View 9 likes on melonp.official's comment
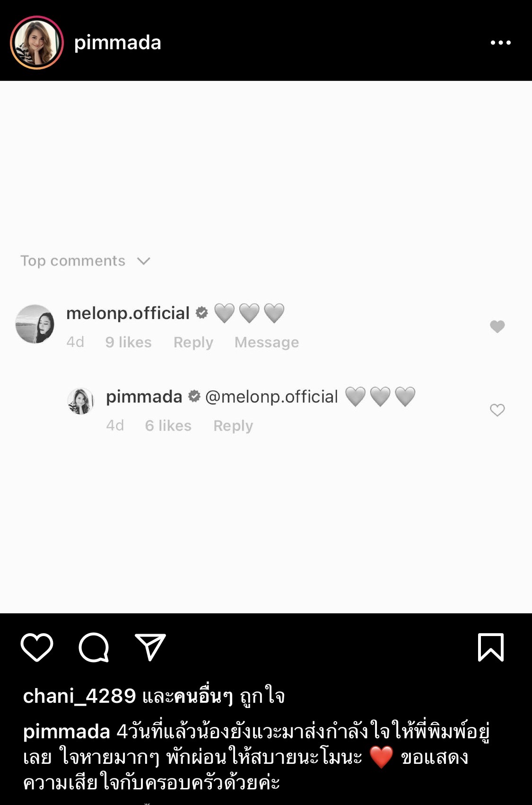This screenshot has height=805, width=532. [x=128, y=342]
